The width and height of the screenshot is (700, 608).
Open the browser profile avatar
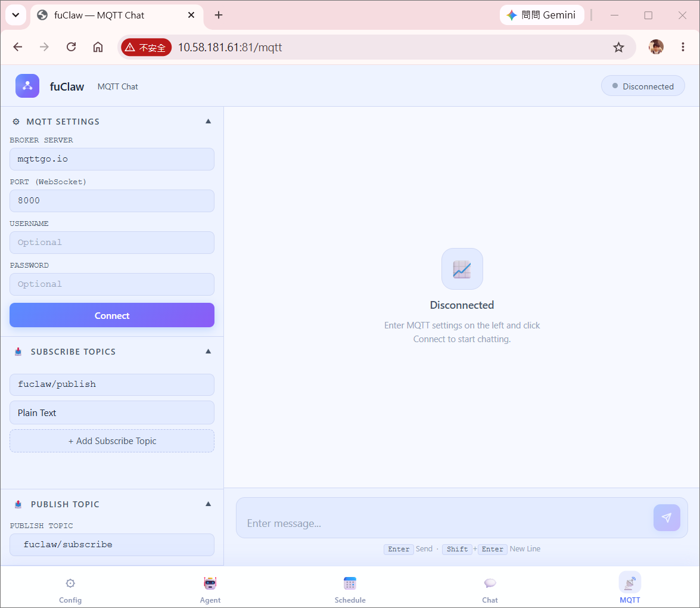(656, 47)
